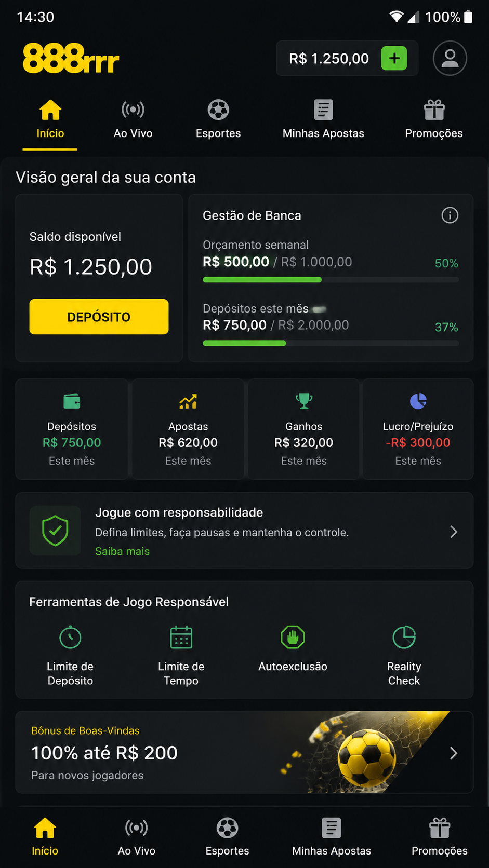Open Promoções in the bottom navigation
489x868 pixels.
440,837
